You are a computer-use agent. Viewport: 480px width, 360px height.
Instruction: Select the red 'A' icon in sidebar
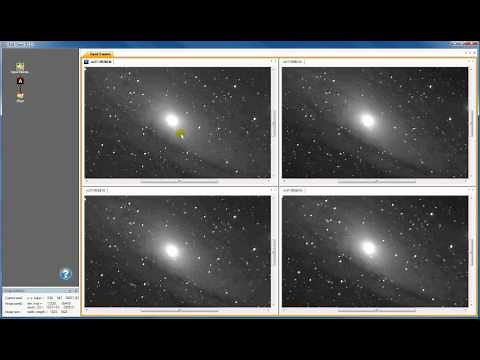tap(20, 81)
